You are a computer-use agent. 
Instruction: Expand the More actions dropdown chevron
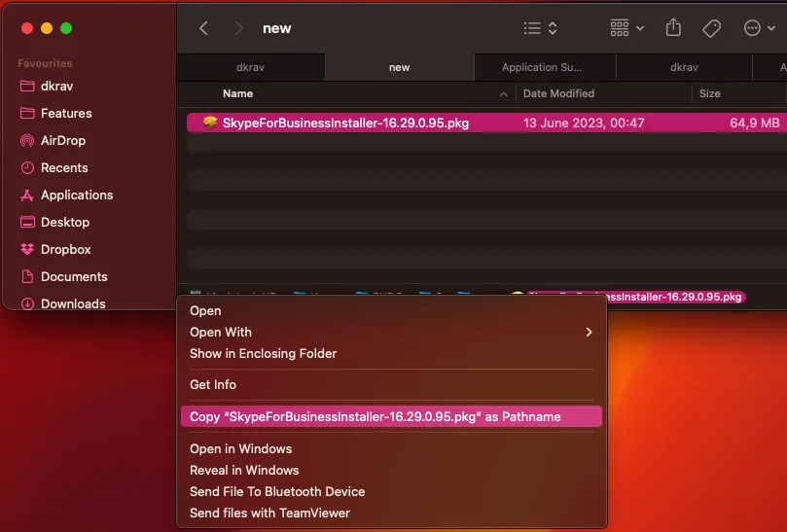771,28
